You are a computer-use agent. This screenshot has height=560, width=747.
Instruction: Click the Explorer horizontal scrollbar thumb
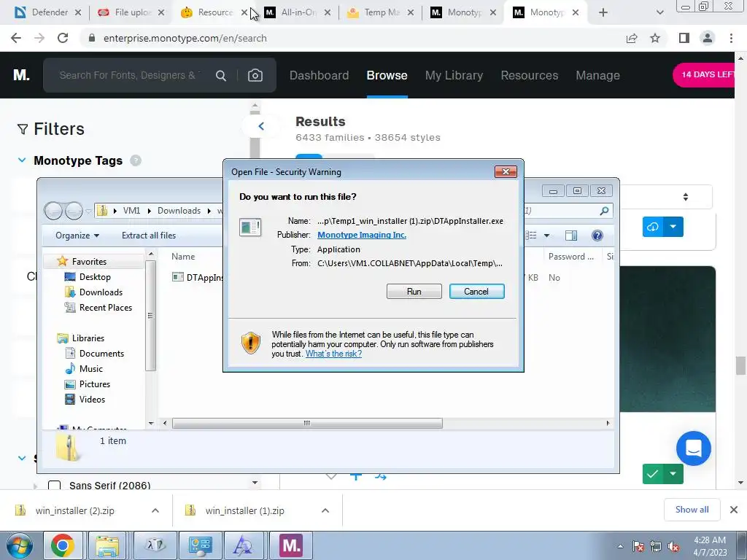click(x=307, y=423)
